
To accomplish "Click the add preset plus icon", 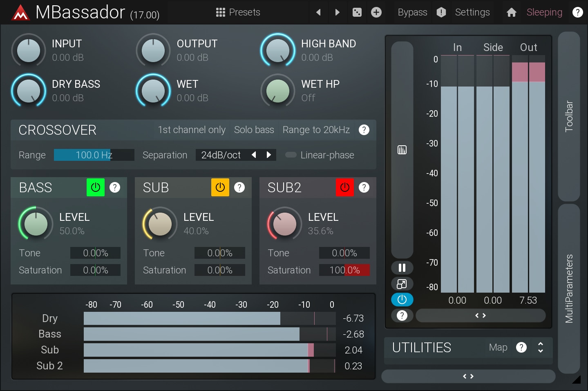I will tap(376, 12).
